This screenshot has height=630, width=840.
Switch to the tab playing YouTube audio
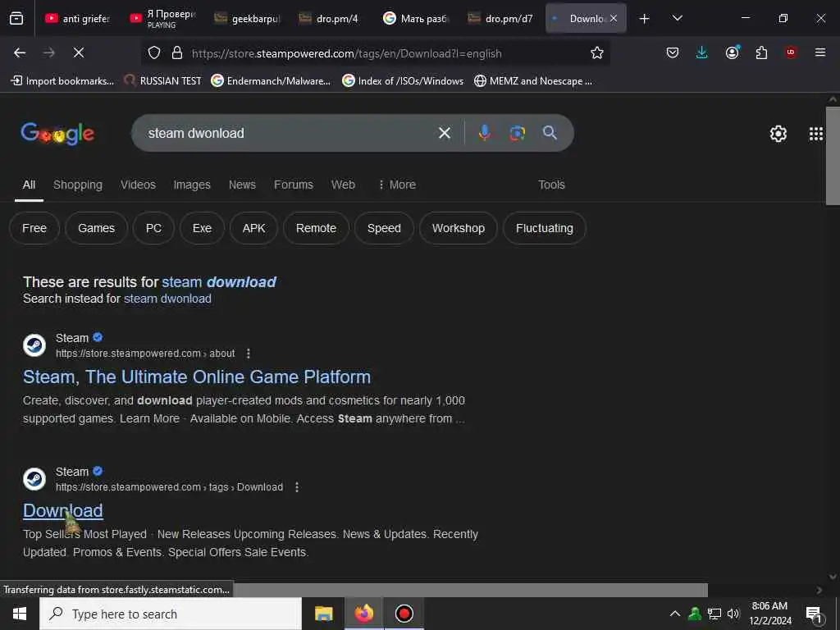[x=162, y=18]
